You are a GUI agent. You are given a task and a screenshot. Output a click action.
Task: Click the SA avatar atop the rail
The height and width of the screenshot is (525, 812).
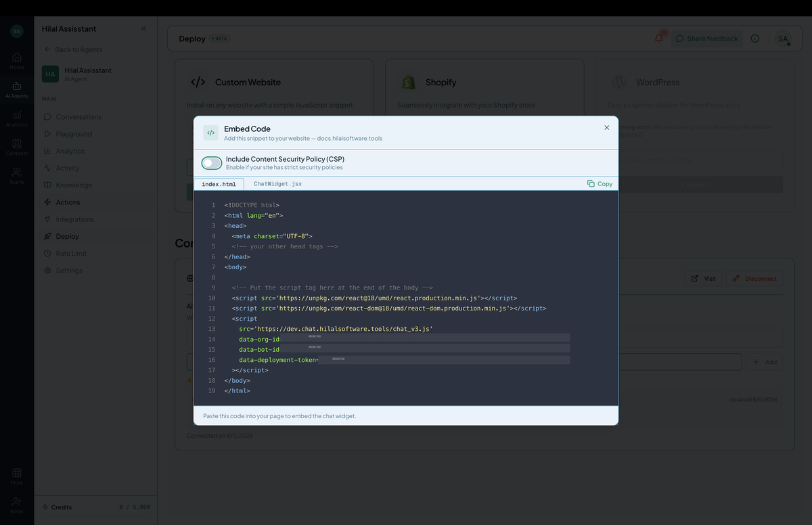click(17, 31)
